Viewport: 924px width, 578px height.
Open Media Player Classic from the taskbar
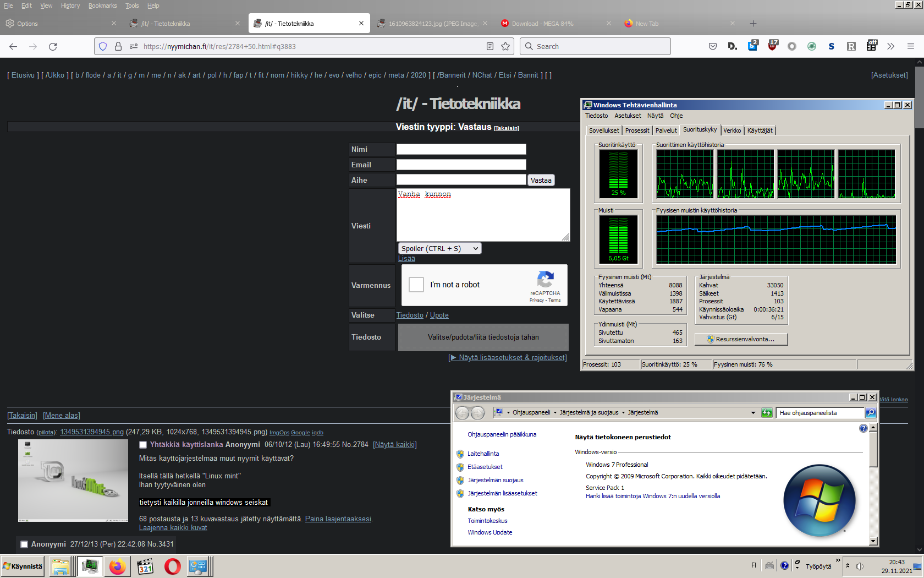click(145, 566)
